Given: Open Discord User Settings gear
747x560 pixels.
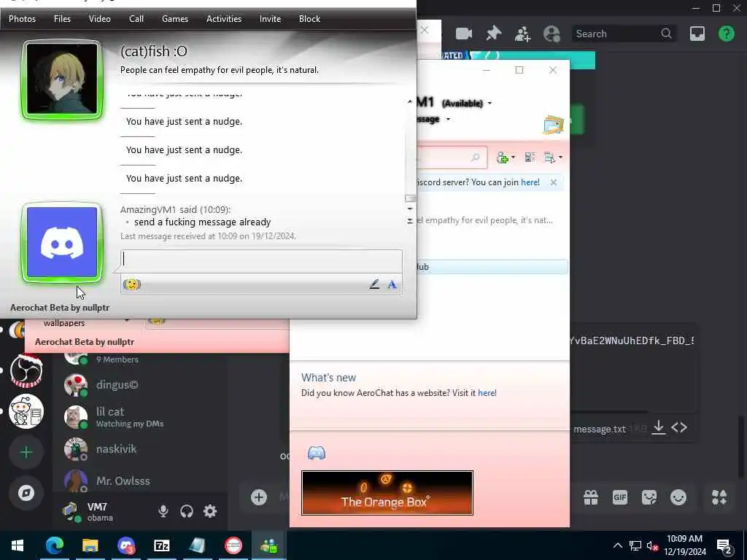Looking at the screenshot, I should point(210,511).
